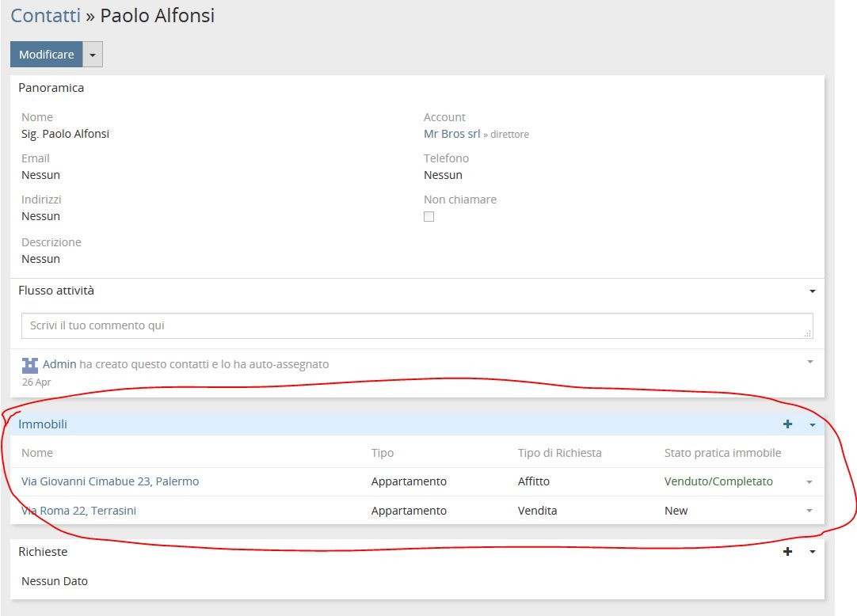This screenshot has width=857, height=616.
Task: Open row menu for Via Roma 22
Action: pyautogui.click(x=809, y=511)
